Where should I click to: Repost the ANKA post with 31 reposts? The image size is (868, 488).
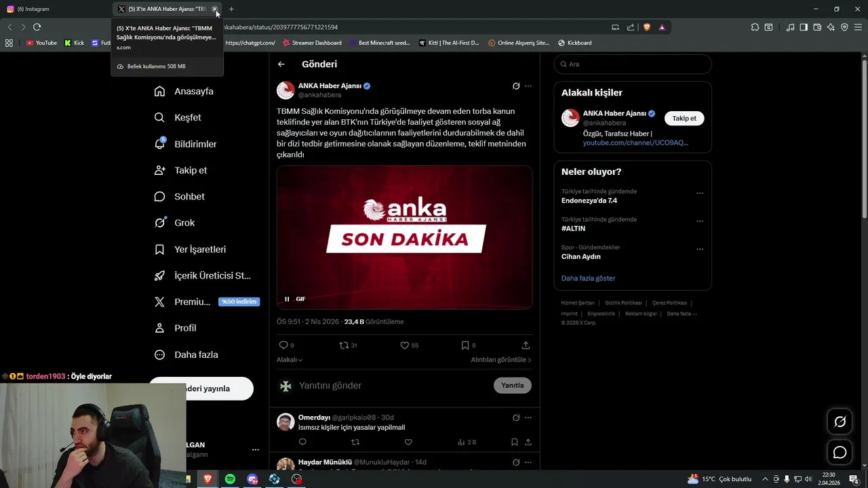pos(348,345)
